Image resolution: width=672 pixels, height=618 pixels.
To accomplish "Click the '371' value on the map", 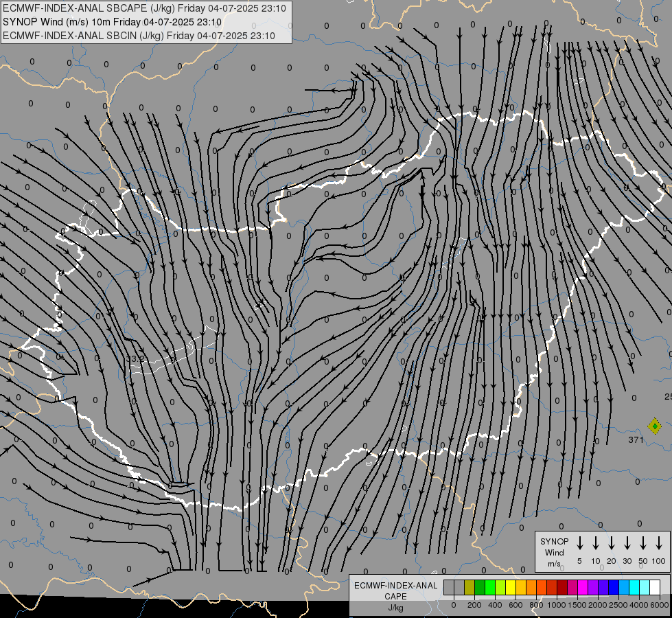I will pos(636,439).
